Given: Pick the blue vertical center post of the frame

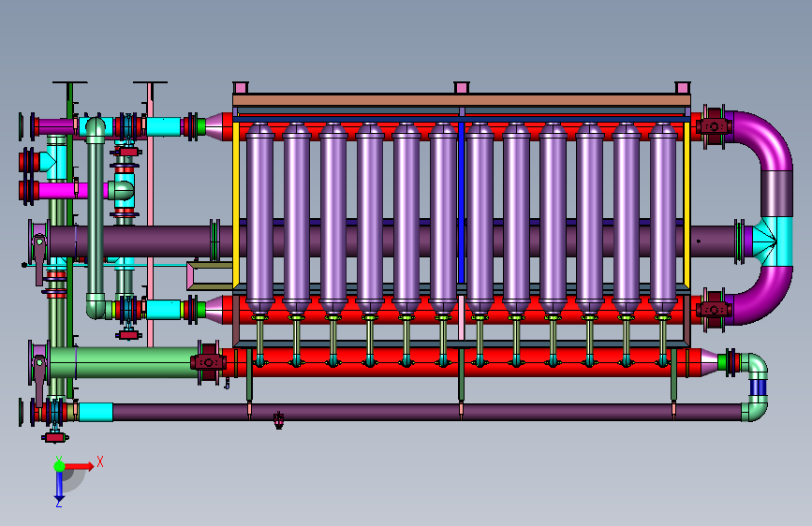Looking at the screenshot, I should click(461, 202).
